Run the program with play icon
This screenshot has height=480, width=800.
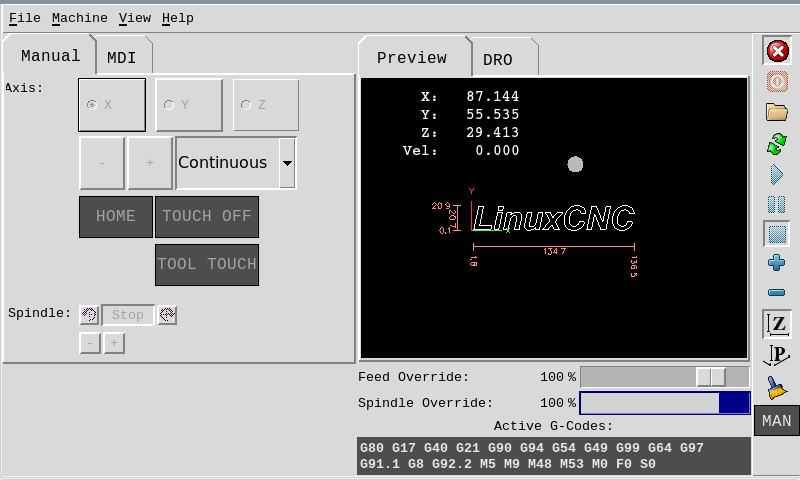(777, 174)
